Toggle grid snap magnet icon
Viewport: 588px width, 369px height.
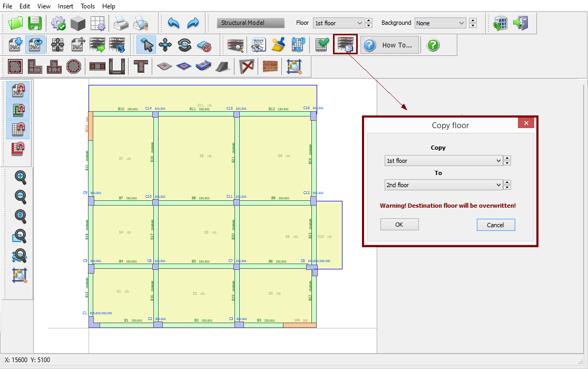coord(18,130)
